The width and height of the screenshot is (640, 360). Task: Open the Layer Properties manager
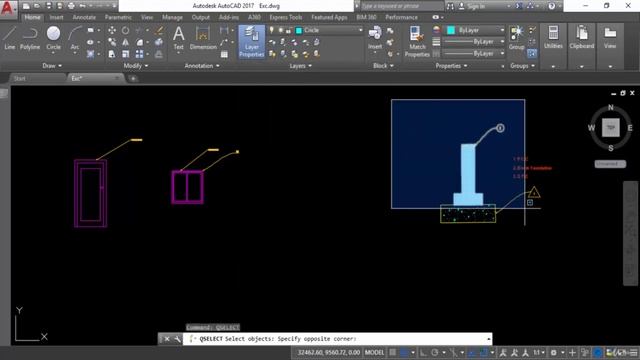251,41
